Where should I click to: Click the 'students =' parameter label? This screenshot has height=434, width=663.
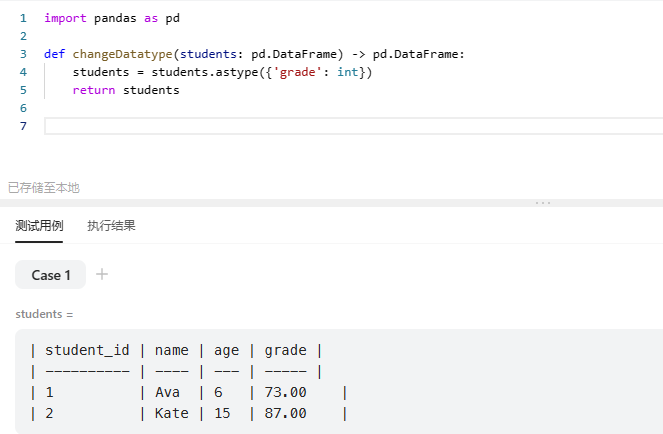pyautogui.click(x=45, y=314)
